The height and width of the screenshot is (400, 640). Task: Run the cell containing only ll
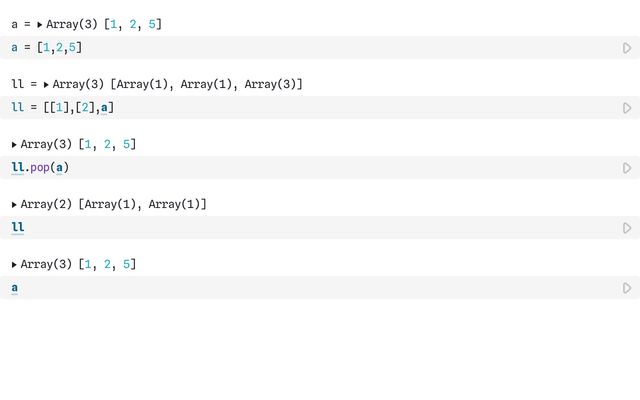[627, 228]
